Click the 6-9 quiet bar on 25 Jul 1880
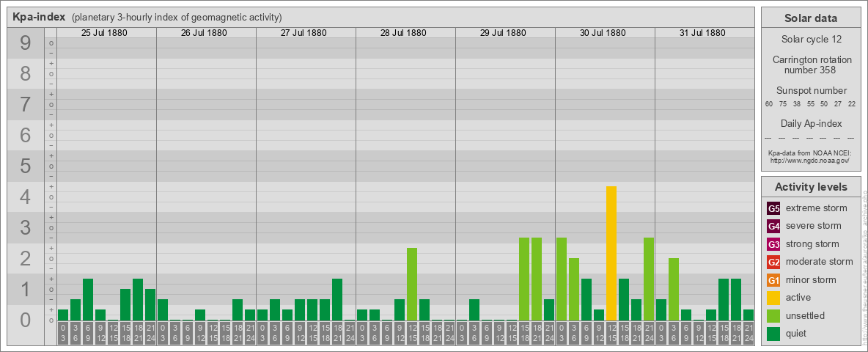Image resolution: width=868 pixels, height=352 pixels. pyautogui.click(x=88, y=299)
